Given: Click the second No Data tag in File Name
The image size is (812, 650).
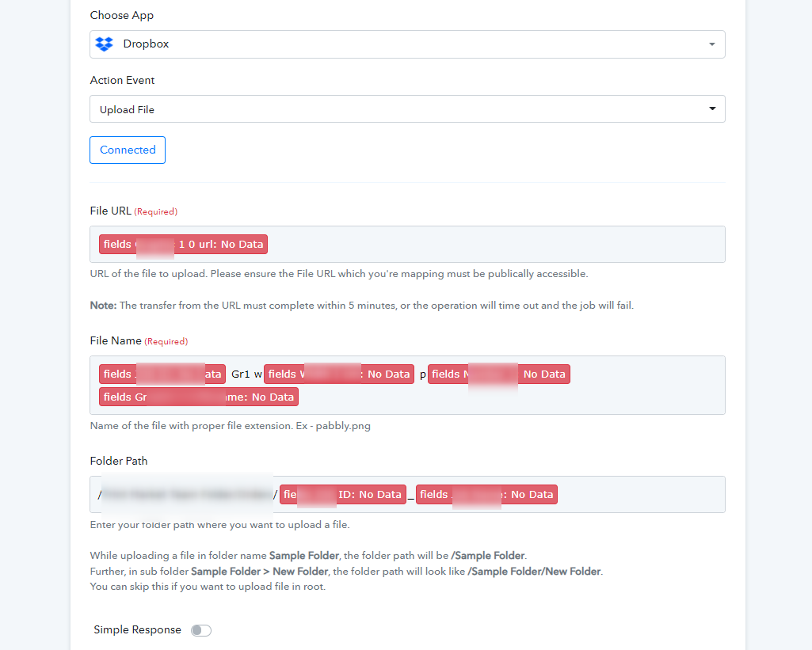Looking at the screenshot, I should (339, 374).
